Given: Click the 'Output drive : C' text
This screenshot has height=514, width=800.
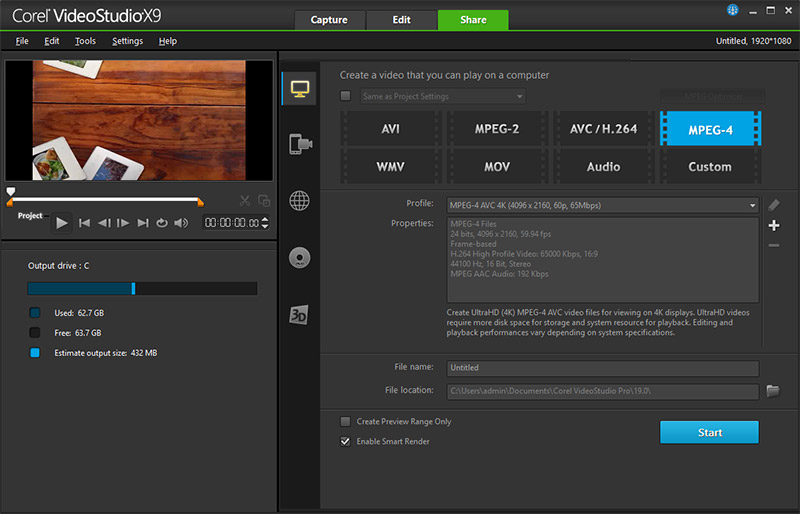Looking at the screenshot, I should [x=58, y=265].
